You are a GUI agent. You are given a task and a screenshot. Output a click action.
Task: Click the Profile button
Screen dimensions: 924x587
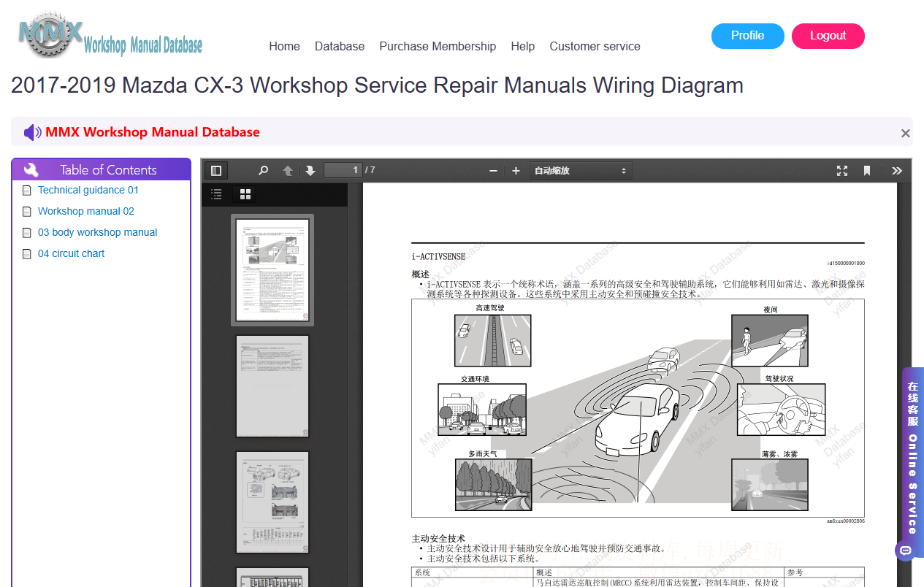(748, 36)
